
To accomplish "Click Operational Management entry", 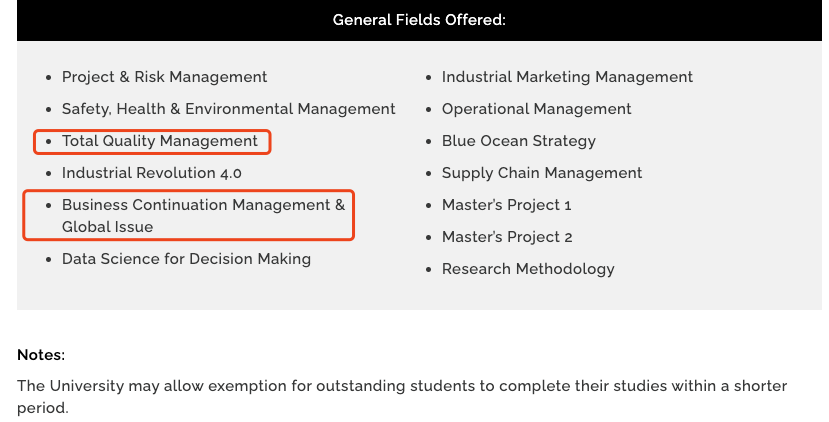I will coord(537,109).
